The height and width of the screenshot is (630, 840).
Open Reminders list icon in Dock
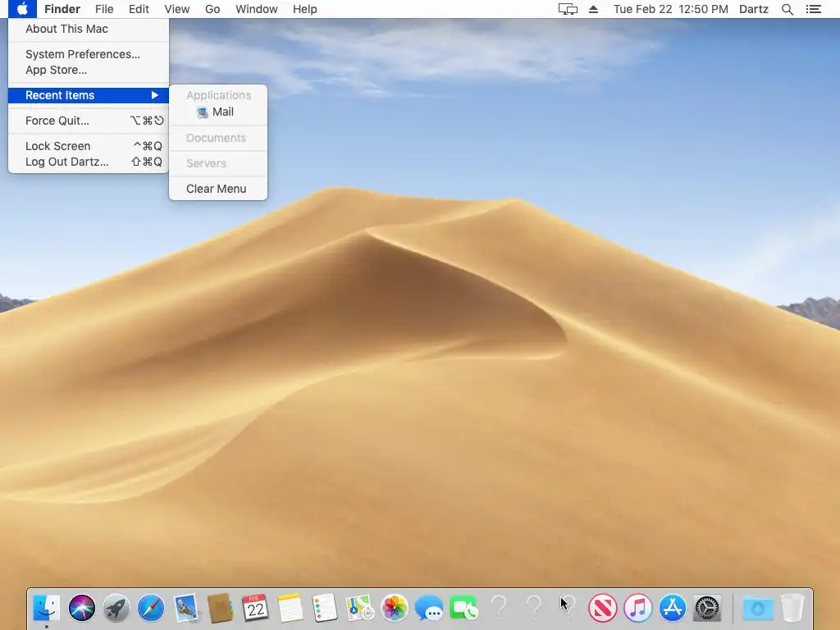(325, 608)
